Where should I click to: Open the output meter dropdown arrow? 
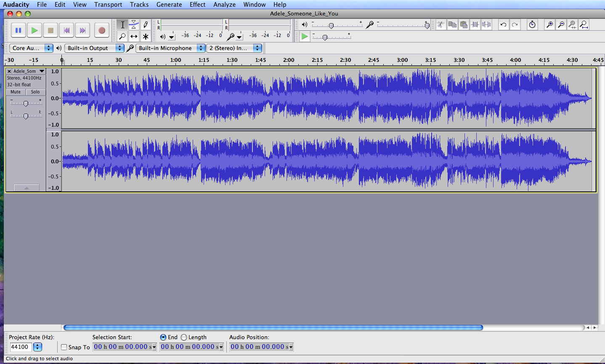point(172,37)
